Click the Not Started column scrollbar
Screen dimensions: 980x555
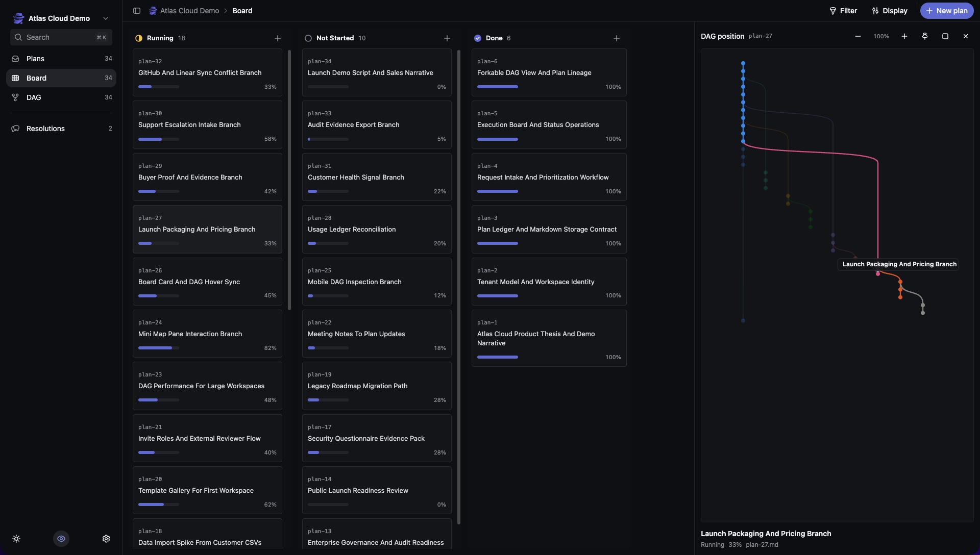point(459,287)
